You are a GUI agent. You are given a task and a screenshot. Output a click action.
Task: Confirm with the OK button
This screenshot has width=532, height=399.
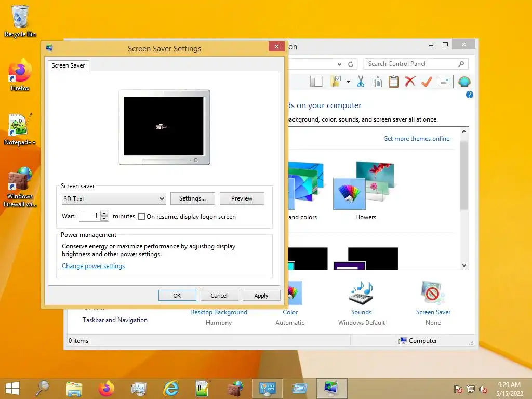(x=177, y=296)
